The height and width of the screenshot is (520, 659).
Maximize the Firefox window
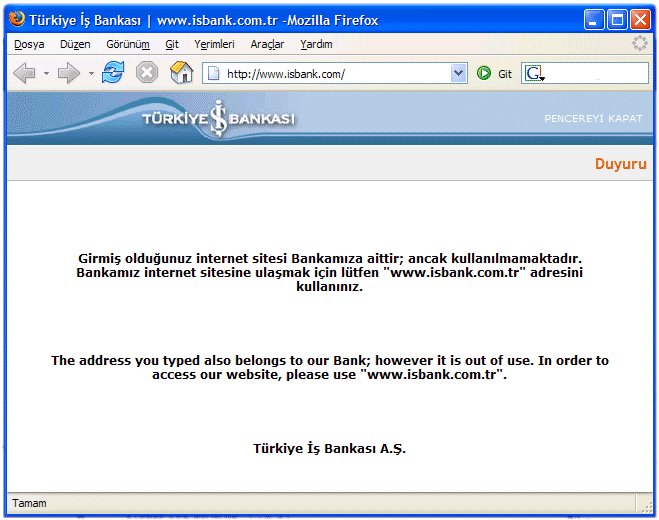(x=617, y=20)
